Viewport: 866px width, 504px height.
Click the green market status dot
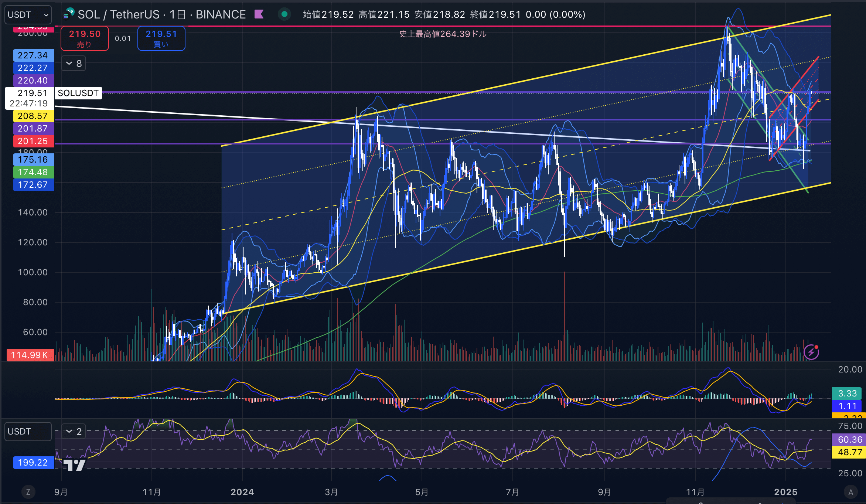tap(284, 14)
